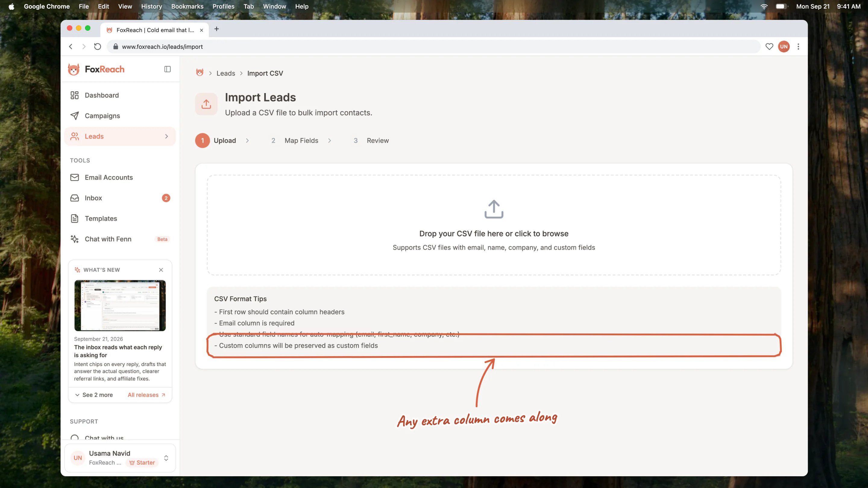Viewport: 868px width, 488px height.
Task: Click Drop your CSV file here to browse
Action: 494,234
